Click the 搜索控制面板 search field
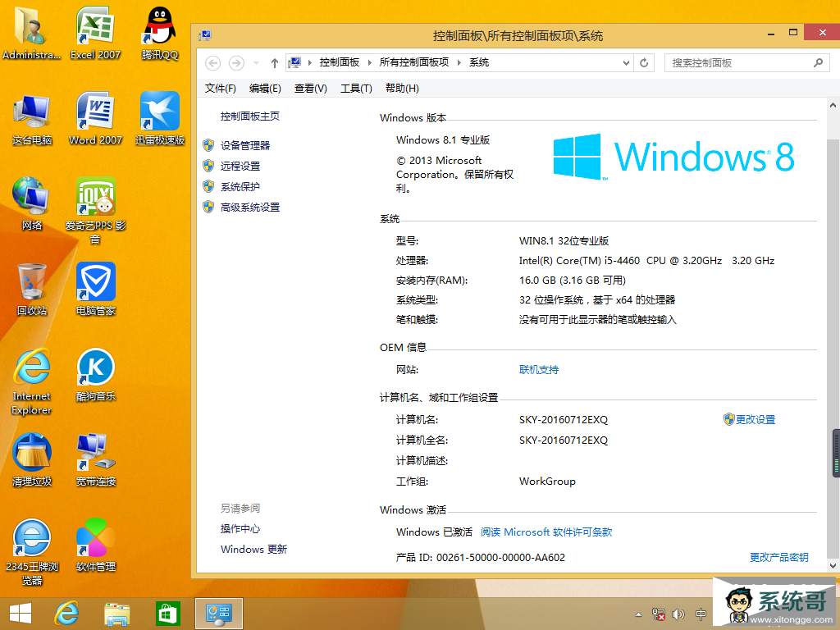Viewport: 840px width, 630px height. (747, 62)
